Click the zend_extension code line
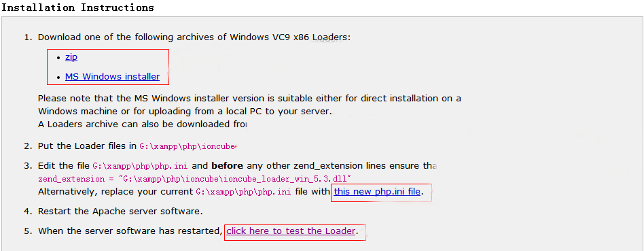Viewport: 644px width, 251px height. click(x=196, y=179)
